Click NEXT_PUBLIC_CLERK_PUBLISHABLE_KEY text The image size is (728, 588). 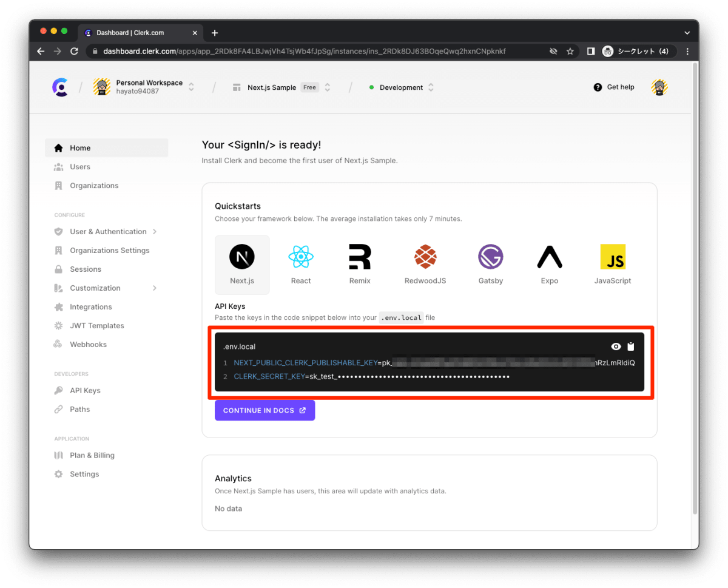305,363
